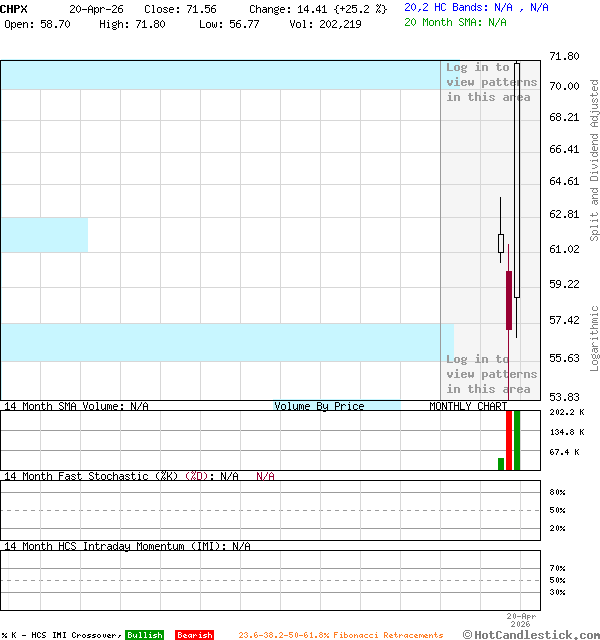Screen dimensions: 600x640
Task: Click the tallest green volume bar
Action: click(517, 440)
